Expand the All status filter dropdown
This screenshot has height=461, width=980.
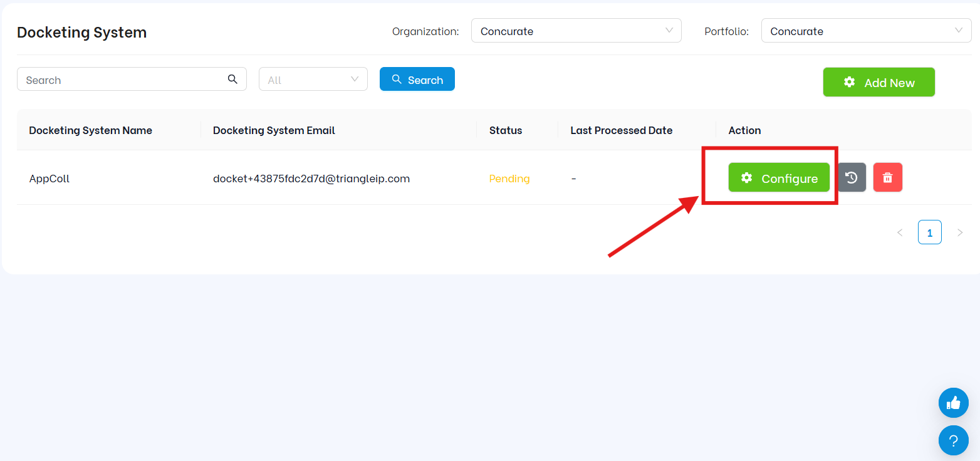pyautogui.click(x=313, y=80)
